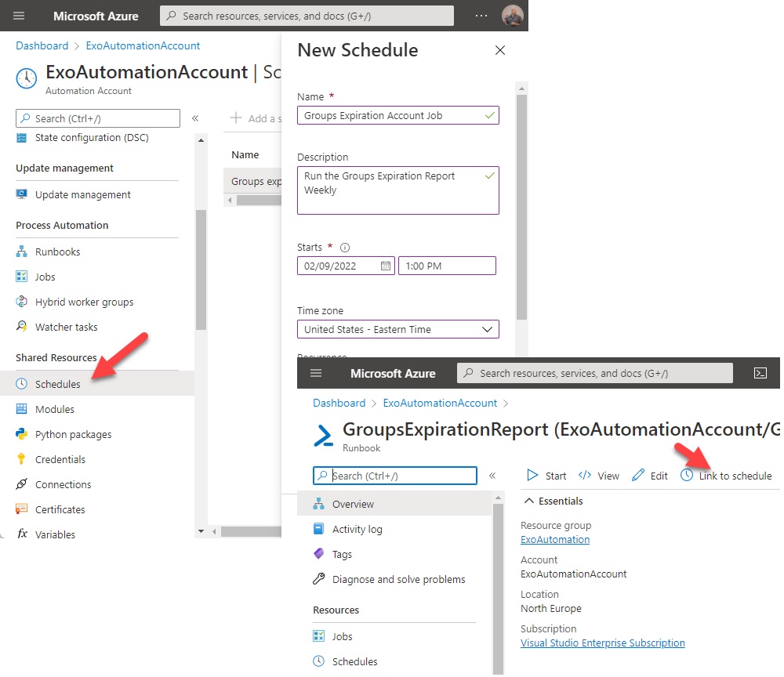Click Dashboard breadcrumb in top window
Screen dimensions: 784x677
[42, 45]
